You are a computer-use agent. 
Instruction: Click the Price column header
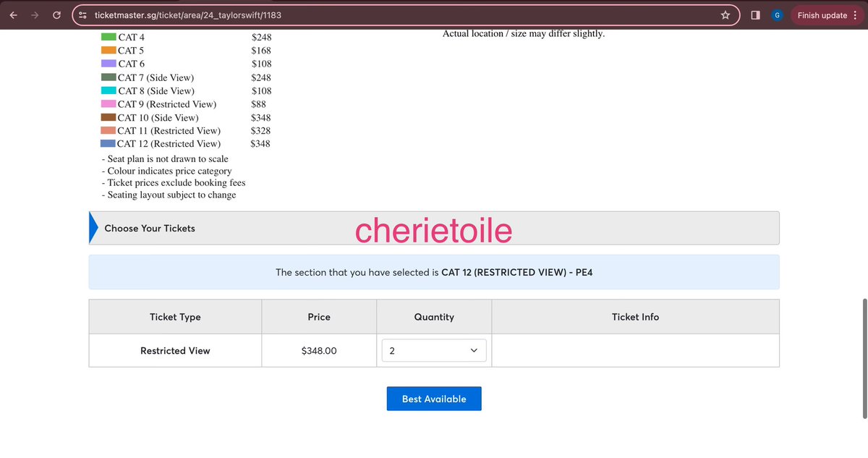tap(319, 317)
